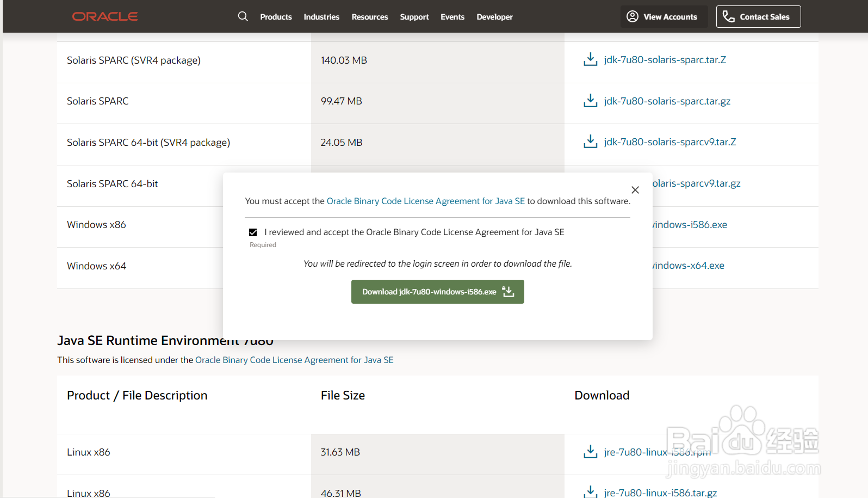Click download icon for jre-7u80-linux-i586.tar.gz
Viewport: 868px width, 498px height.
tap(590, 492)
